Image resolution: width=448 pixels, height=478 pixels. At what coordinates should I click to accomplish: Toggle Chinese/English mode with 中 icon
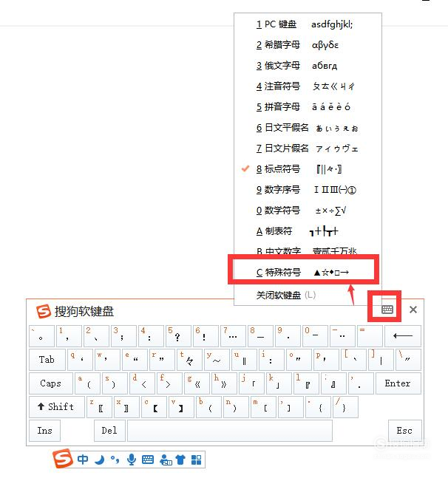83,460
